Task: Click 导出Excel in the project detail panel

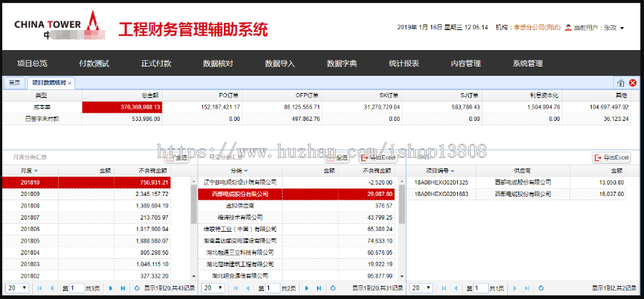Action: pos(611,157)
